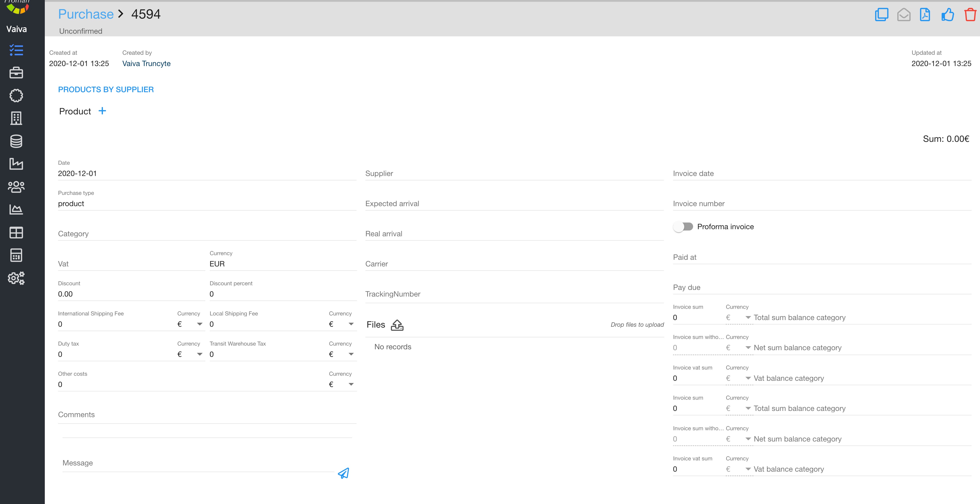Click the open envelope email icon

point(904,15)
